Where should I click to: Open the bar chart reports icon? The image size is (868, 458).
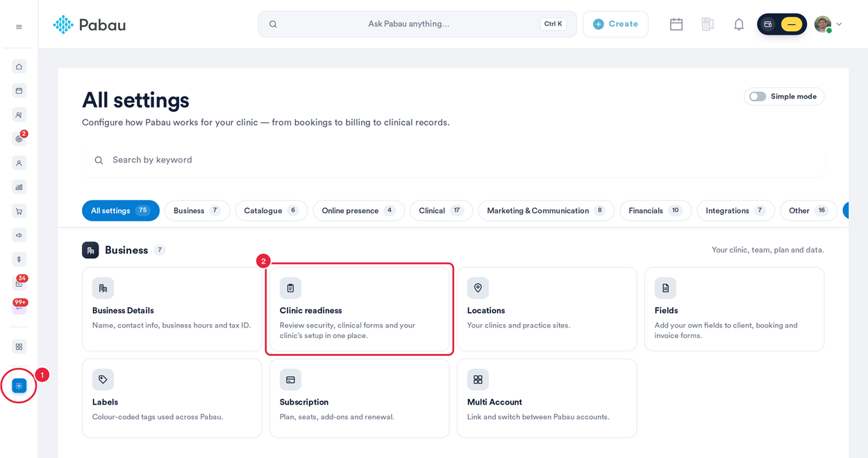(x=19, y=187)
